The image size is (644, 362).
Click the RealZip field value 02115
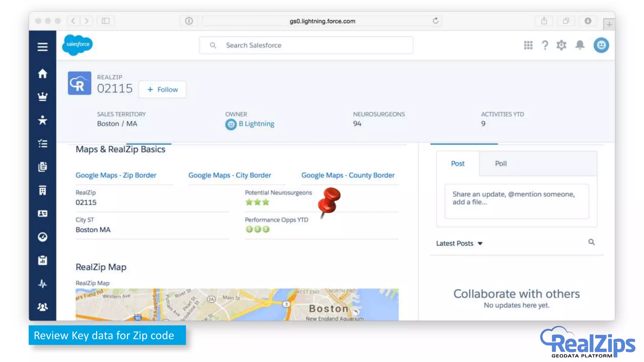86,202
